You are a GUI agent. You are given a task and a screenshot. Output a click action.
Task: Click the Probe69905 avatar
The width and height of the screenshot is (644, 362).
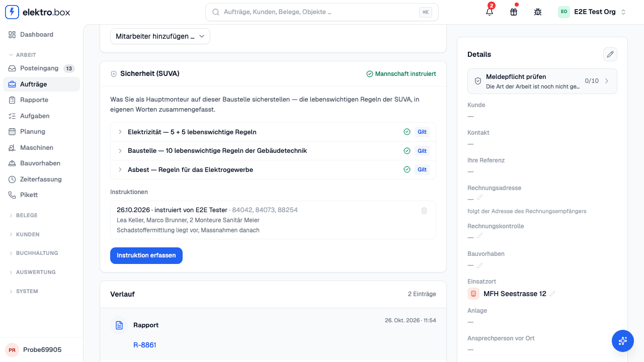[x=12, y=350]
